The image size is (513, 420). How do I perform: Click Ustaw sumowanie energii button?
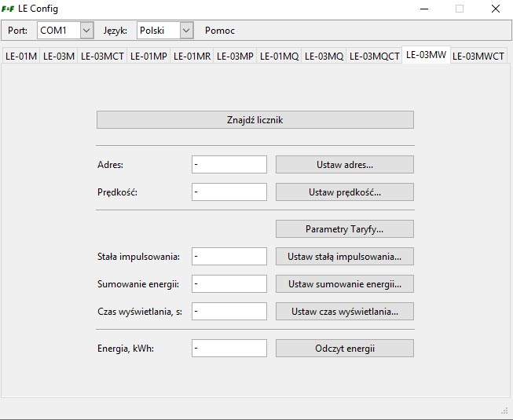coord(345,283)
